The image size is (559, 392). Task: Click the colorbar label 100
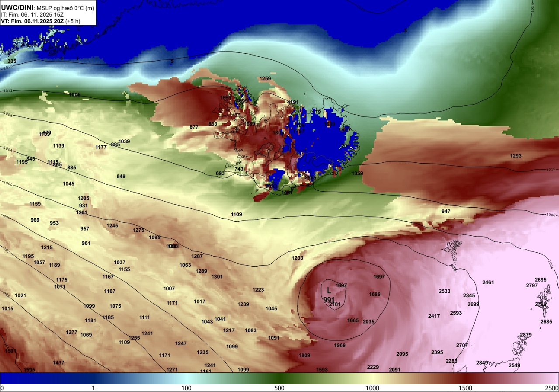point(186,388)
